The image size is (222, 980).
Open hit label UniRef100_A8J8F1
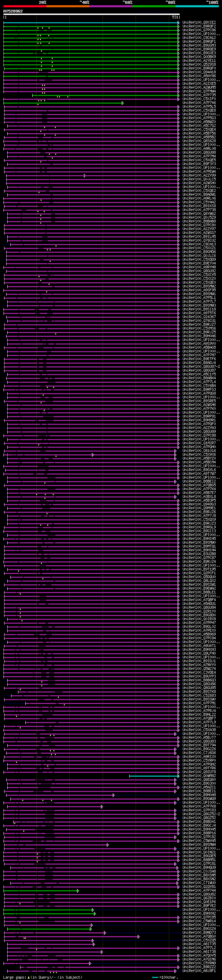199,971
